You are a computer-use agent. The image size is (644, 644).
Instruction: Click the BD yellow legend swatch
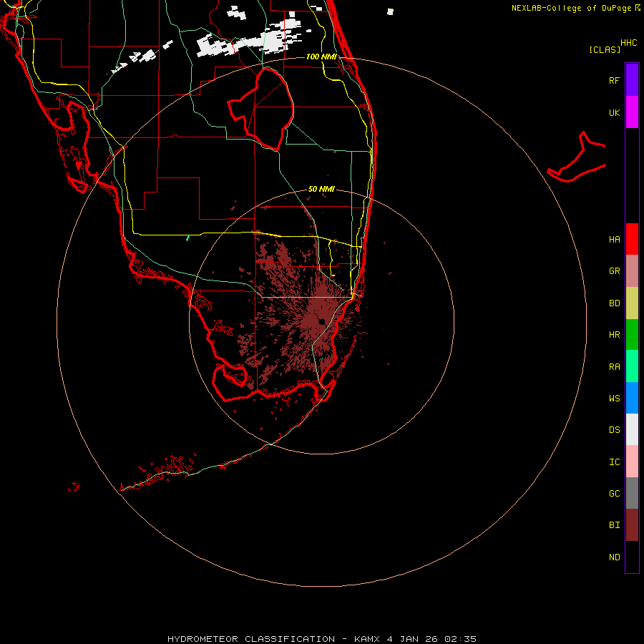[632, 303]
